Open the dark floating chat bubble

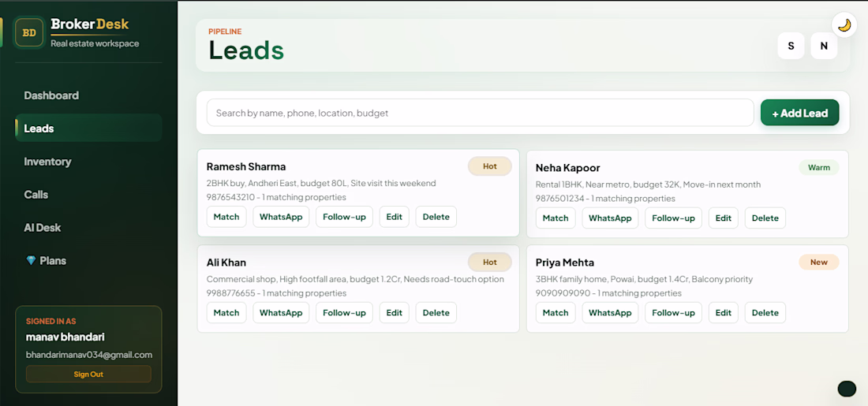847,389
